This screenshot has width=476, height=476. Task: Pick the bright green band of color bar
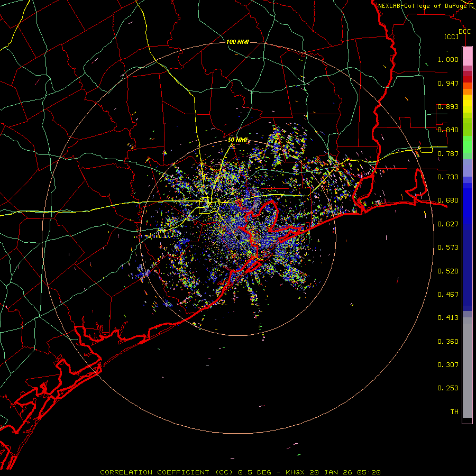[x=467, y=144]
